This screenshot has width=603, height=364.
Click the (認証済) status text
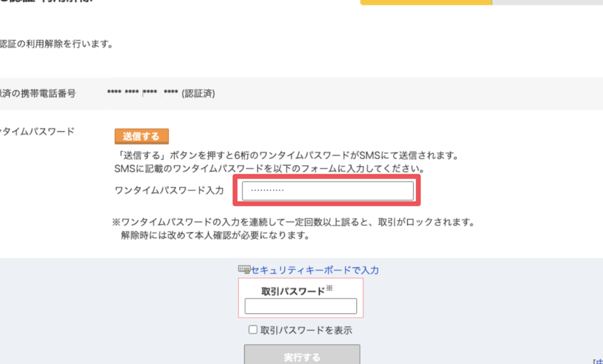[198, 94]
